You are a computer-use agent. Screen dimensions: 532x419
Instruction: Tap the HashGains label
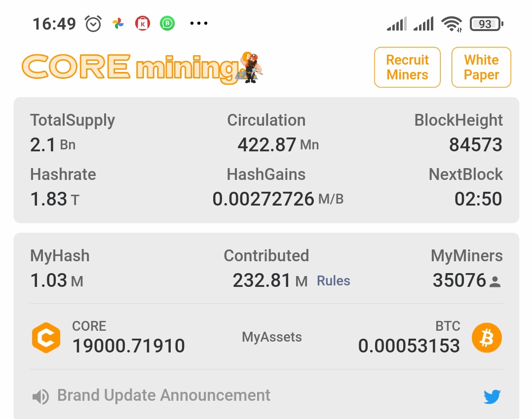(x=266, y=175)
